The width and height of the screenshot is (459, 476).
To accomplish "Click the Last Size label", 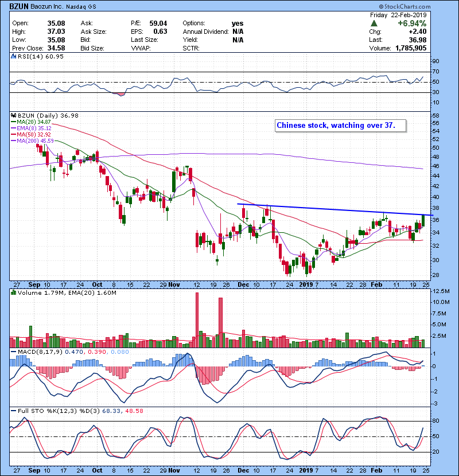I will [144, 40].
